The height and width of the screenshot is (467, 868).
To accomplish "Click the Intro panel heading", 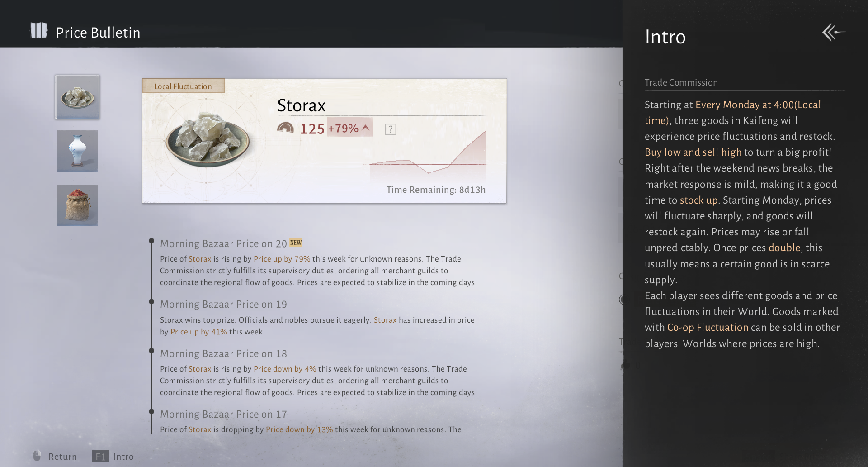I will [665, 37].
